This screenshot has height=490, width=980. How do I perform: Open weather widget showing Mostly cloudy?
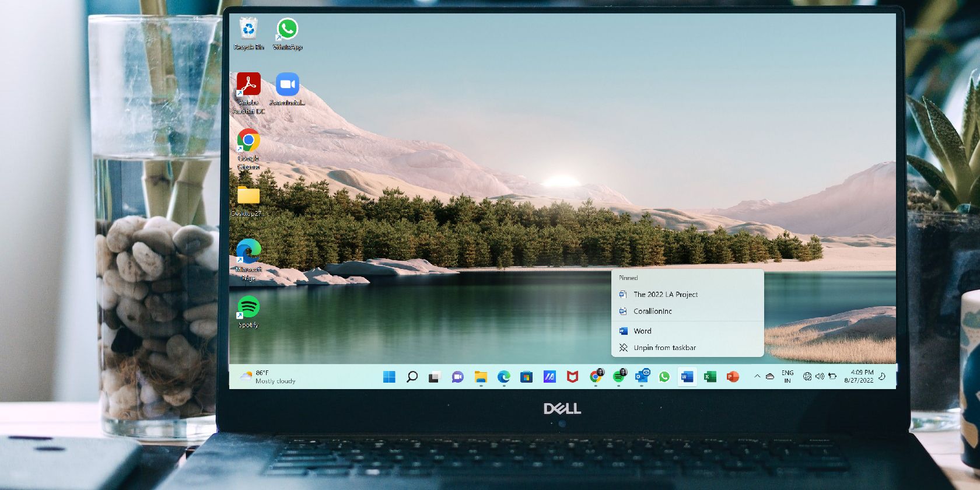point(268,377)
